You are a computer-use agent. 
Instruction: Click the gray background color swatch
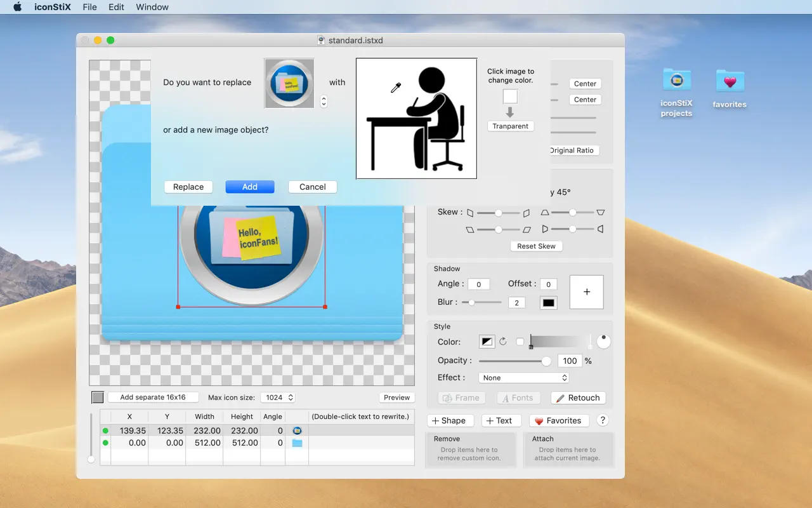tap(97, 398)
